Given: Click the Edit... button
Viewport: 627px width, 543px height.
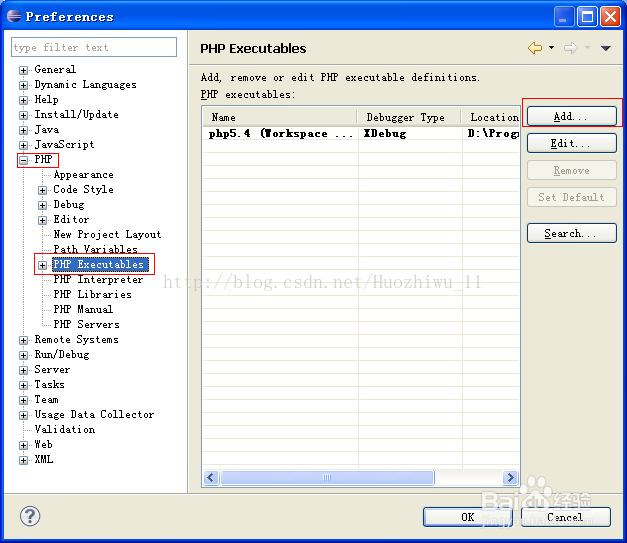Looking at the screenshot, I should click(x=571, y=143).
